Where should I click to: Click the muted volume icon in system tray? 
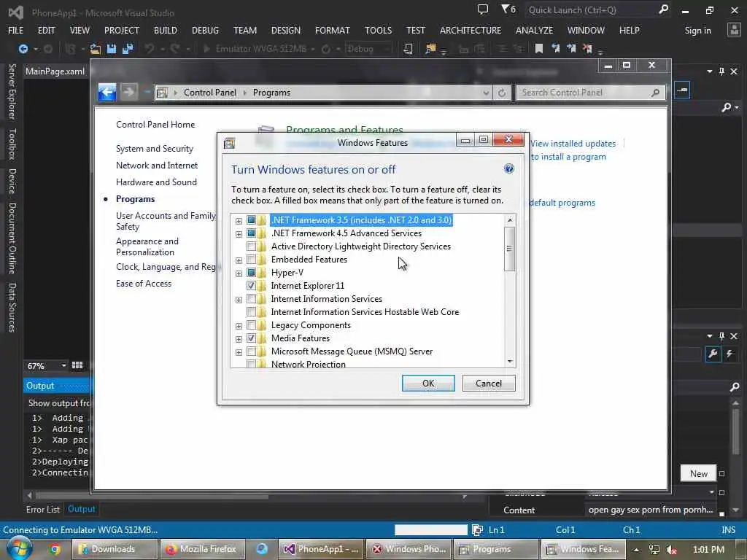point(672,550)
